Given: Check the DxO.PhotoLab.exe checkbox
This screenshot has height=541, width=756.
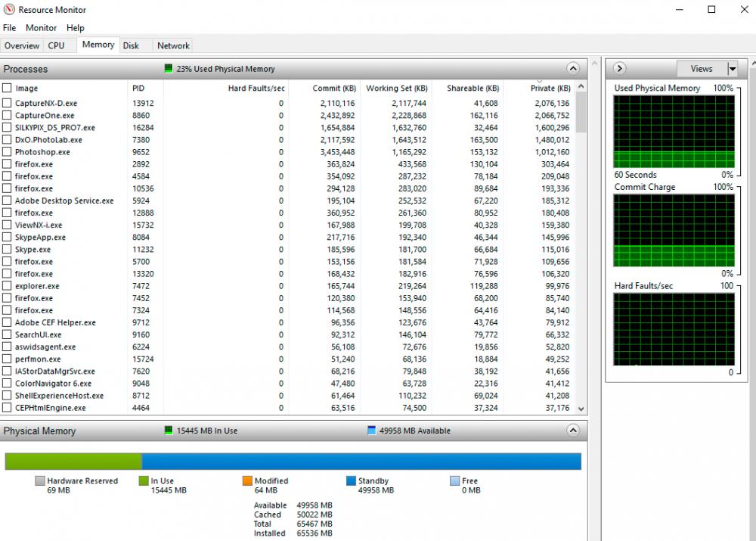Looking at the screenshot, I should pos(7,139).
